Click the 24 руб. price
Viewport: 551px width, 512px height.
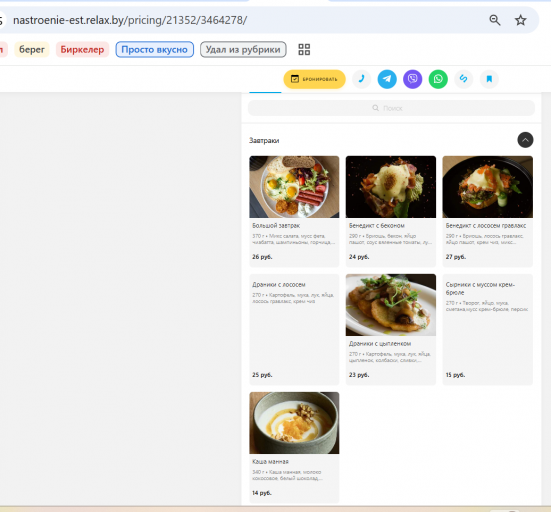[359, 257]
